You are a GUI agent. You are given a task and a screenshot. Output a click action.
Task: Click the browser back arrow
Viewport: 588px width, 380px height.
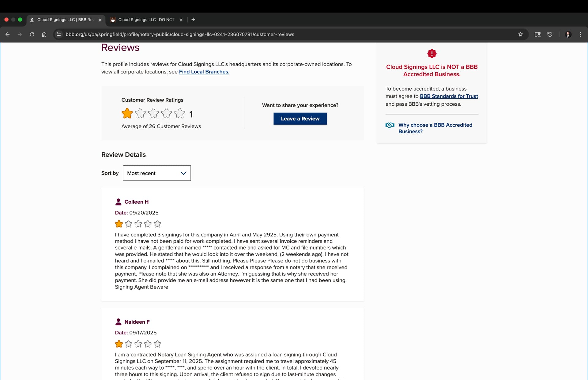[x=8, y=34]
